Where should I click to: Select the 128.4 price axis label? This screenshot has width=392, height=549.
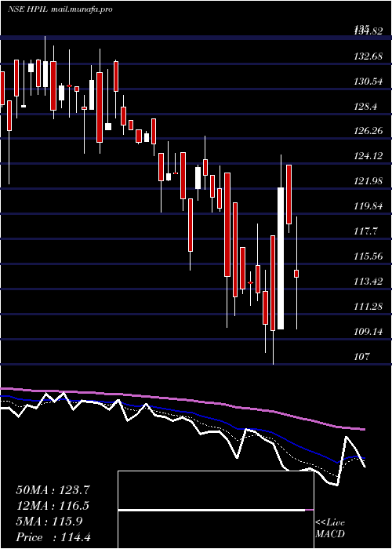366,106
